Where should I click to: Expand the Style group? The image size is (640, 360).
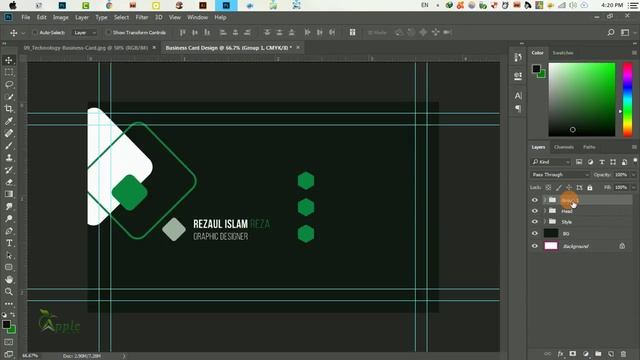coord(544,222)
